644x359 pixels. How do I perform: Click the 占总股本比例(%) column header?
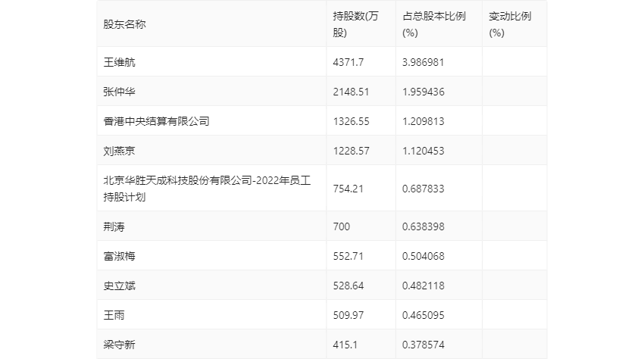(x=433, y=24)
